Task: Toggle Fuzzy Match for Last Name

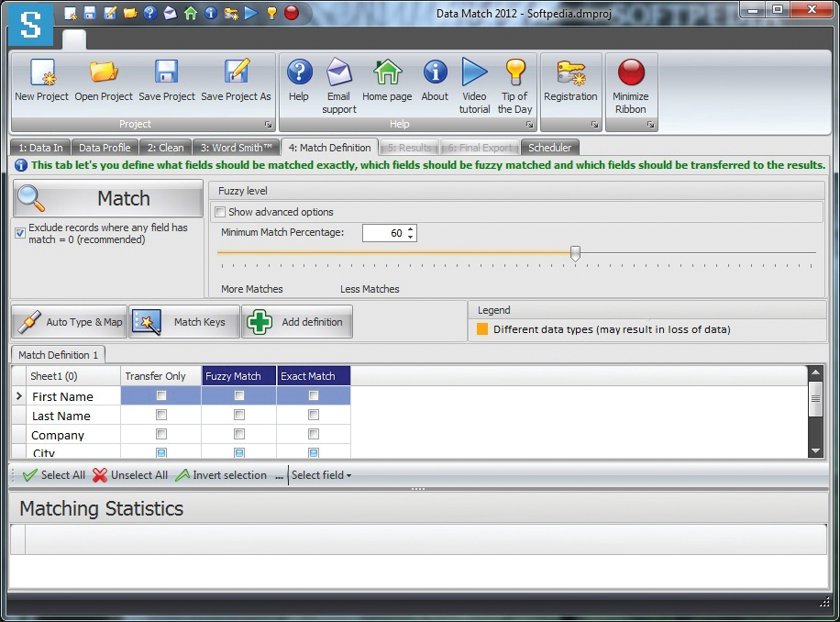Action: point(239,415)
